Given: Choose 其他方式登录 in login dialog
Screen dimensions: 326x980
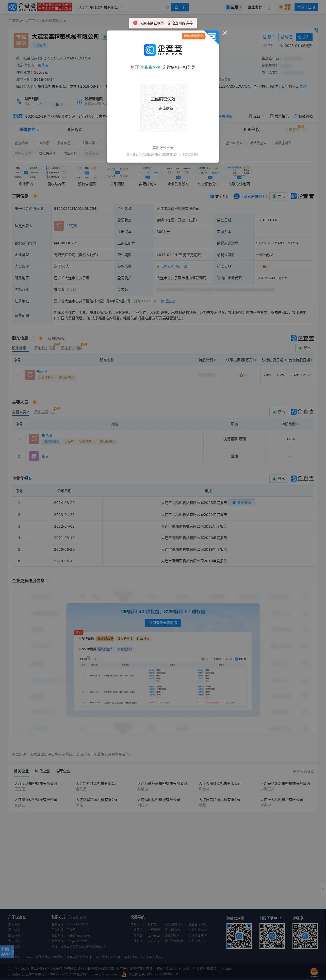Looking at the screenshot, I should (163, 148).
